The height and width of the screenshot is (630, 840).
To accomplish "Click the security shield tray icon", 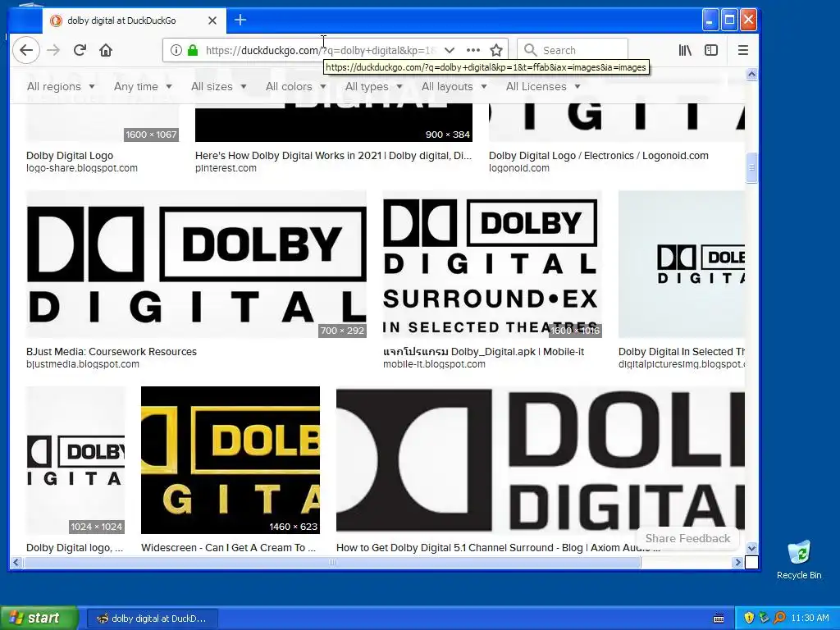I will 749,619.
